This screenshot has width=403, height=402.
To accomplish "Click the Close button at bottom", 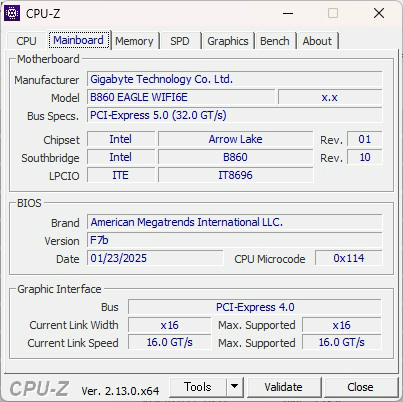I will (x=360, y=387).
